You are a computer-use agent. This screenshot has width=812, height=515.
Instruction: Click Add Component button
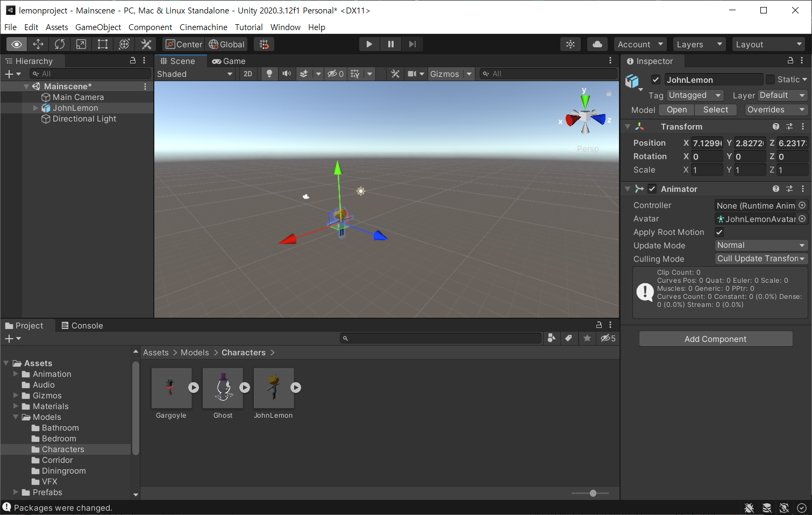pos(715,339)
